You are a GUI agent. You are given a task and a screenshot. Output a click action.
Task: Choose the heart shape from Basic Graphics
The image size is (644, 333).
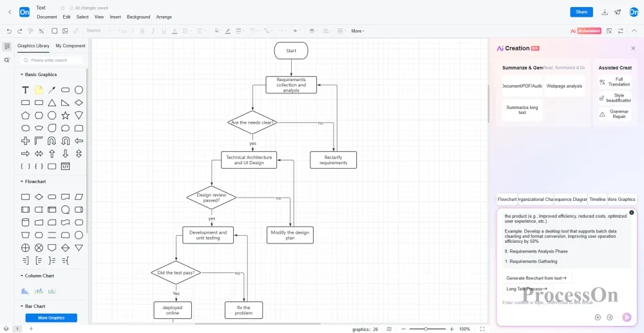click(x=52, y=128)
